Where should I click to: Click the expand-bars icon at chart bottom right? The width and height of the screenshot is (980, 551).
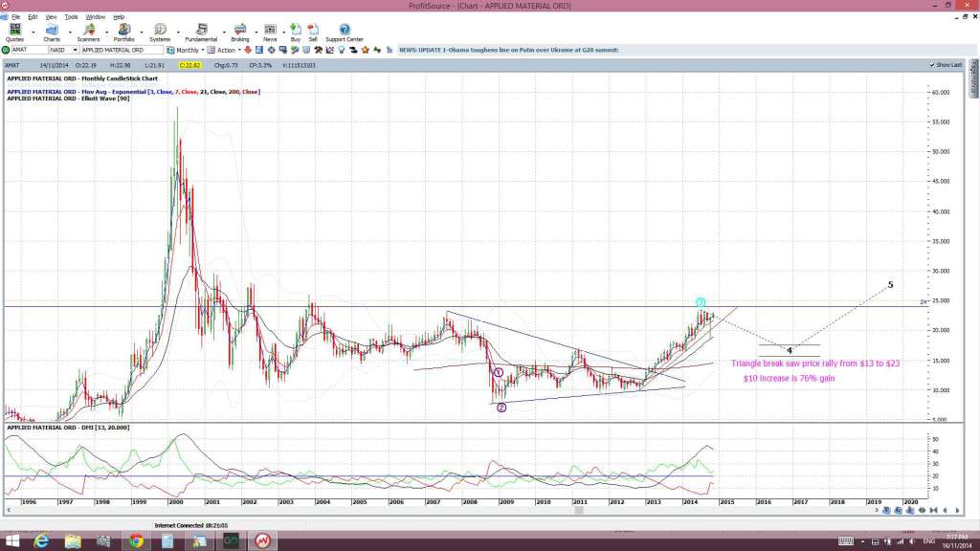click(x=922, y=511)
